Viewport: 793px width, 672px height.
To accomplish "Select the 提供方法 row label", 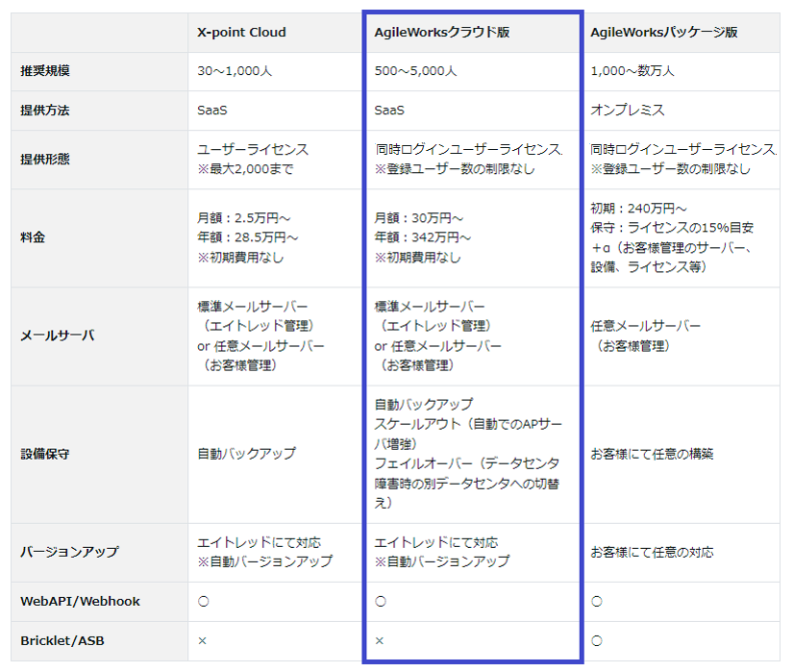I will pos(45,111).
